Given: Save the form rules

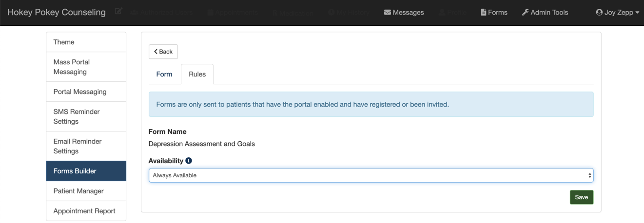Looking at the screenshot, I should point(581,197).
